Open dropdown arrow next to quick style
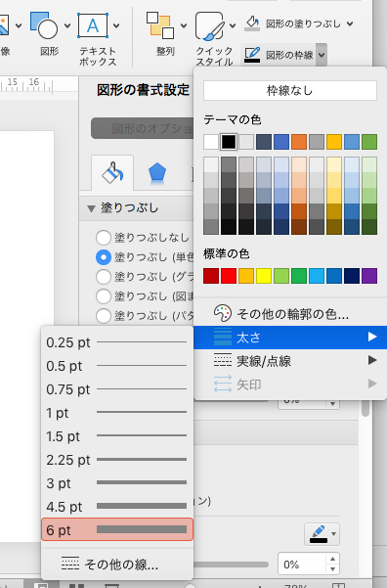 point(233,25)
